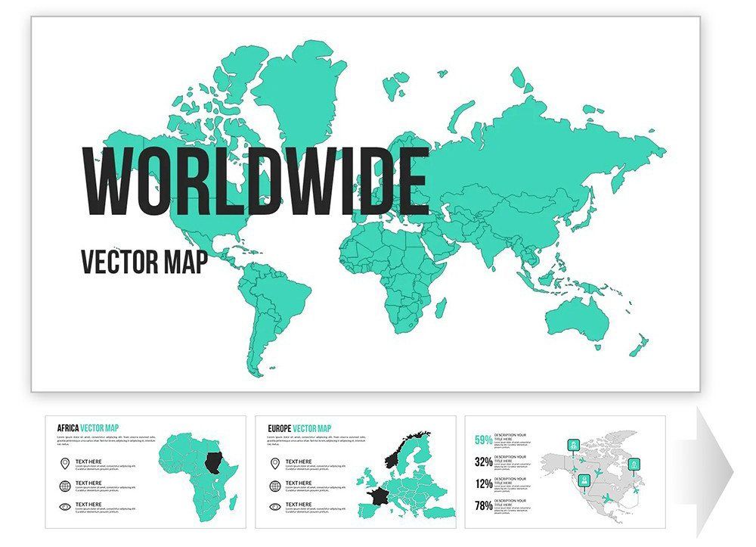The image size is (756, 547).
Task: Select the location pin icon on the Africa slide
Action: click(x=65, y=462)
